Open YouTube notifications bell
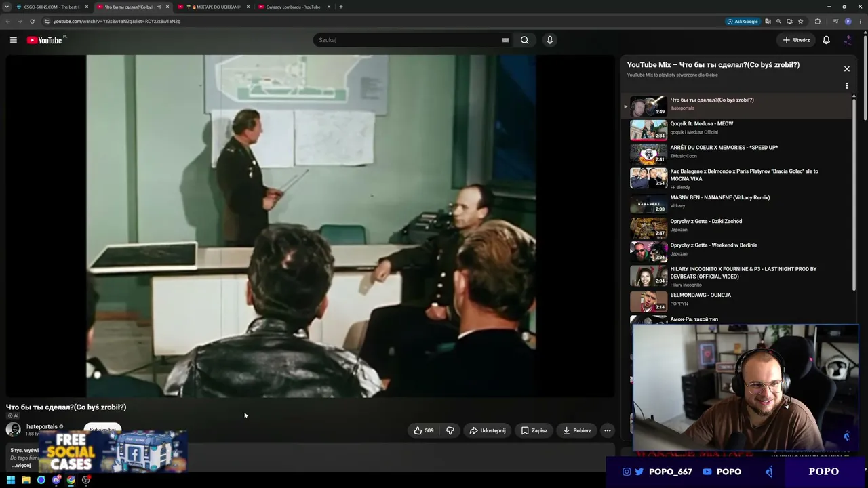Image resolution: width=868 pixels, height=488 pixels. (x=826, y=40)
